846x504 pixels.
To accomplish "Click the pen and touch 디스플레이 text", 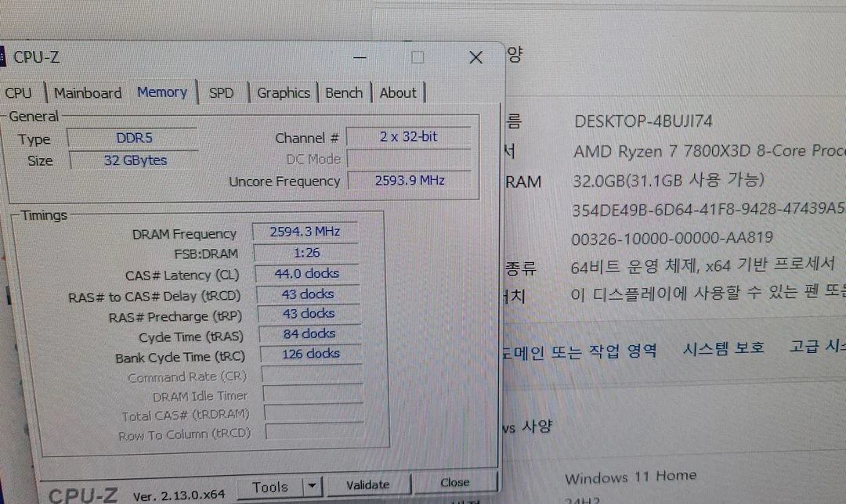I will tap(708, 293).
